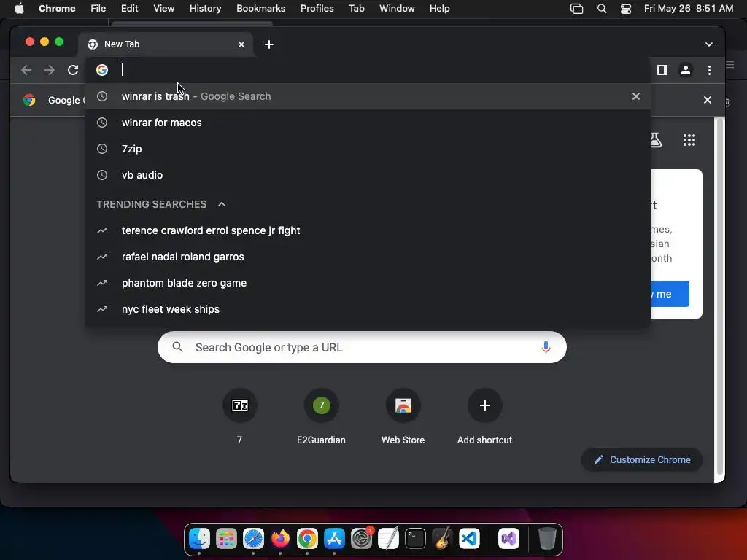Open Launchpad from the Dock

226,539
